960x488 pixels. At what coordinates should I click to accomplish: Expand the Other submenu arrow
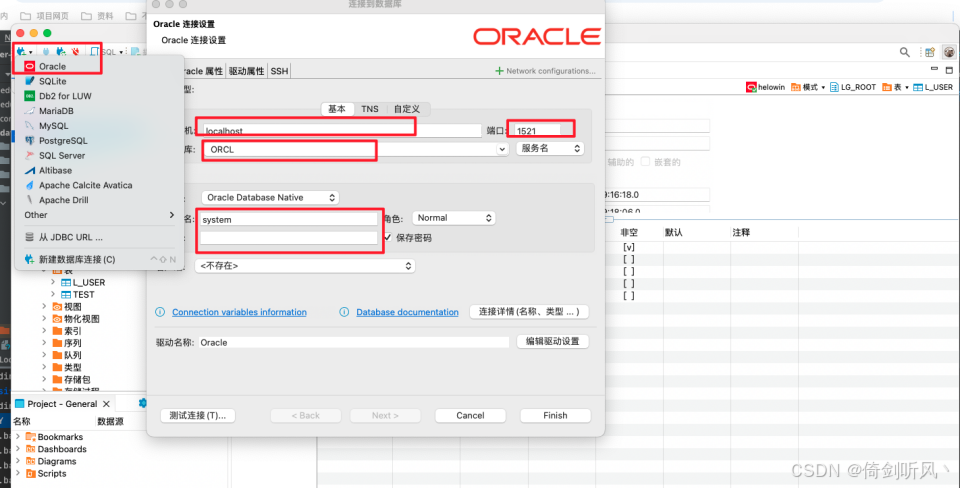(171, 215)
